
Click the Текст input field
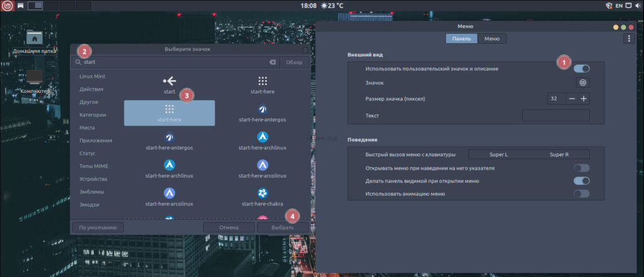pyautogui.click(x=555, y=116)
